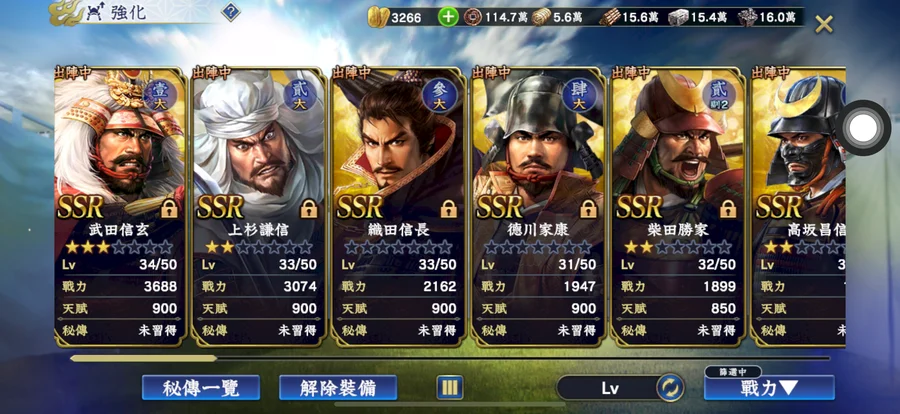Open the 篩選中 filter label
The height and width of the screenshot is (414, 900).
coord(733,372)
